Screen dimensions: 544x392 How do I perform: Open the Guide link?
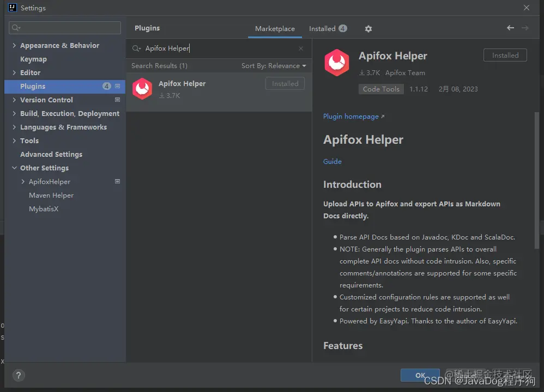point(333,162)
